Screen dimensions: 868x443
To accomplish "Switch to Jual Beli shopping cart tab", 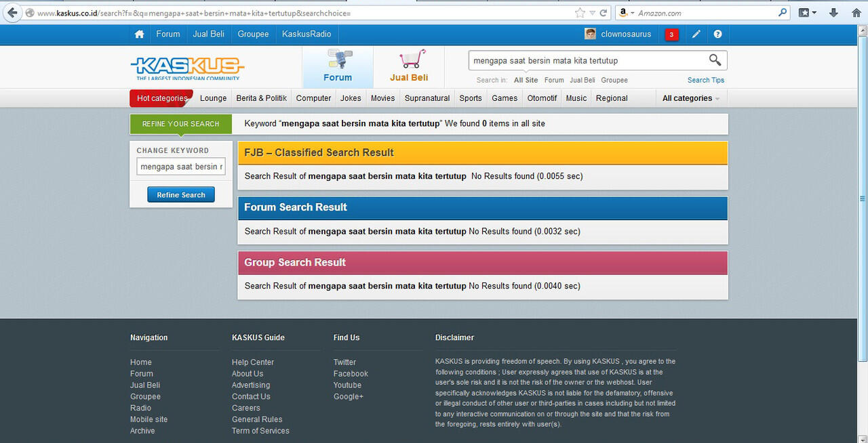I will tap(409, 67).
